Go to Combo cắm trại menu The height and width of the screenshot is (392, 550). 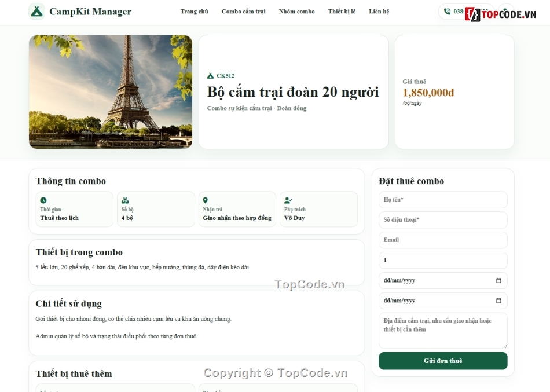(x=243, y=11)
